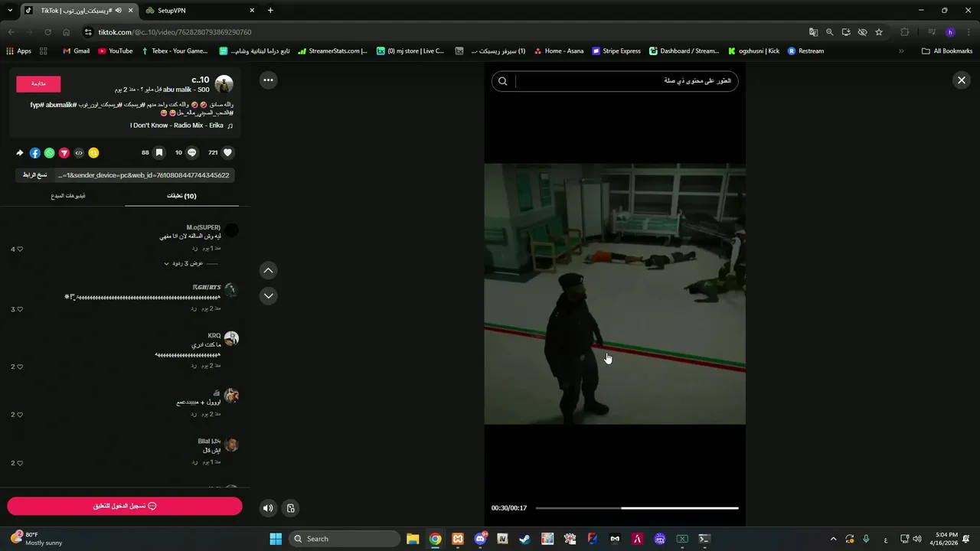
Task: Select the comments (10) tab
Action: point(181,196)
